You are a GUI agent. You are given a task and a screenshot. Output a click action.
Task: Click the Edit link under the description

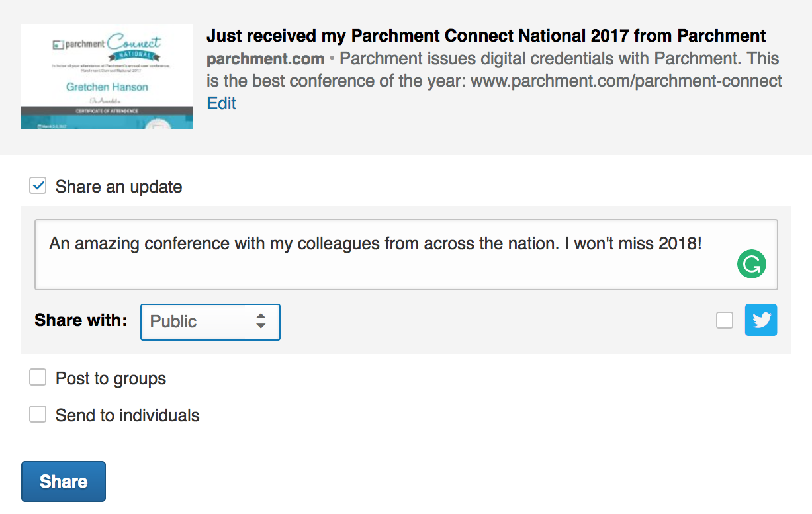point(221,103)
